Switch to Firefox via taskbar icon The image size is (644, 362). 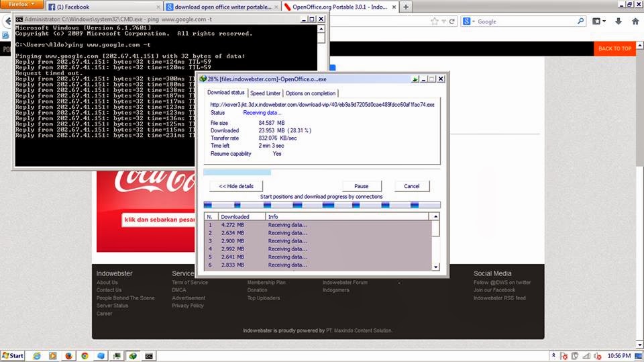coord(68,356)
